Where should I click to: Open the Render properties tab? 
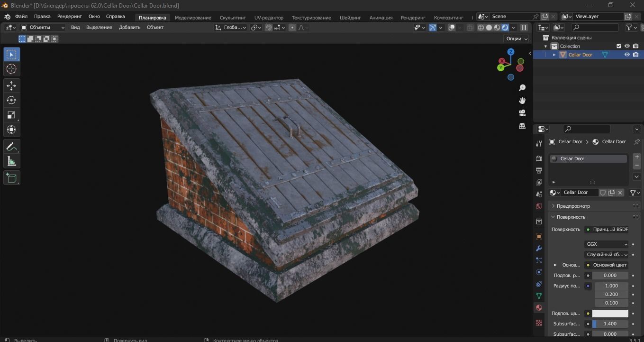pyautogui.click(x=539, y=158)
